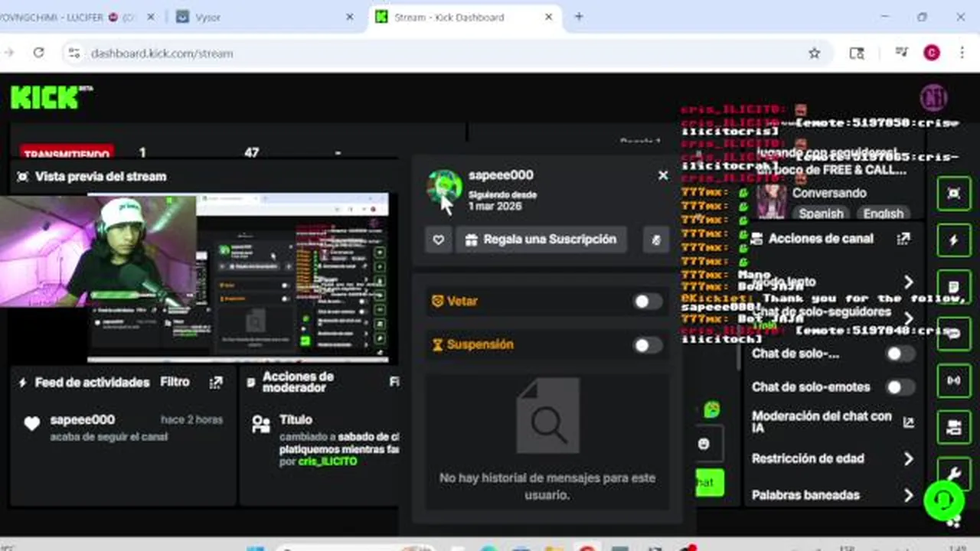Toggle the Chat de solo-... switch

pos(900,354)
